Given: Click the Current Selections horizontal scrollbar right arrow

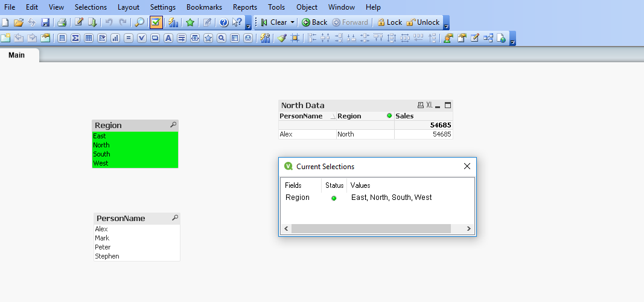Looking at the screenshot, I should click(468, 229).
